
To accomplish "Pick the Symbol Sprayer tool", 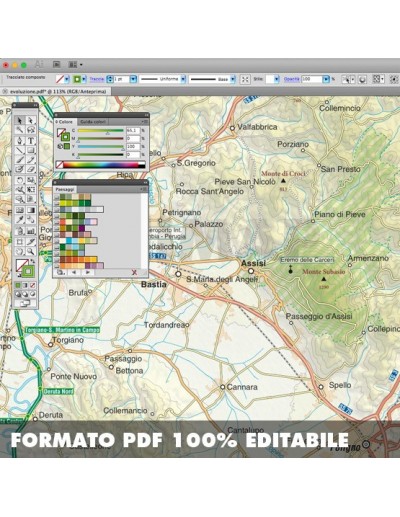I will point(20,231).
